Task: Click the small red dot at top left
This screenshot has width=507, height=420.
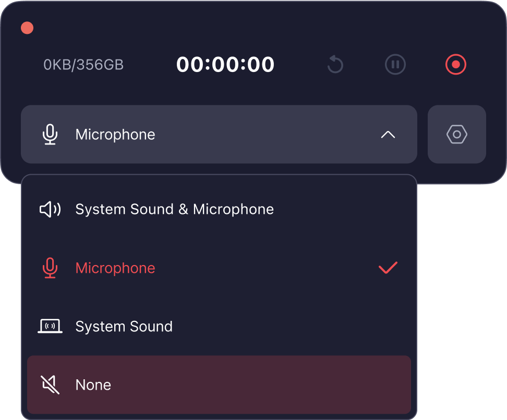Action: [27, 28]
